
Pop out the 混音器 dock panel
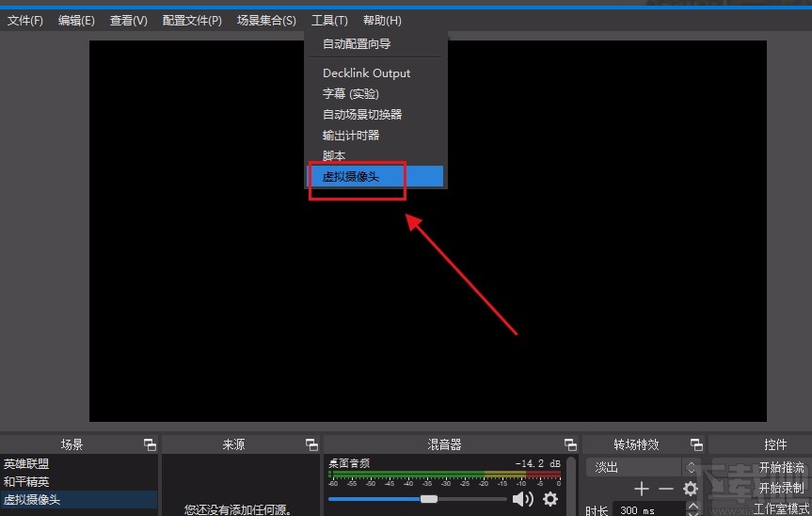570,444
